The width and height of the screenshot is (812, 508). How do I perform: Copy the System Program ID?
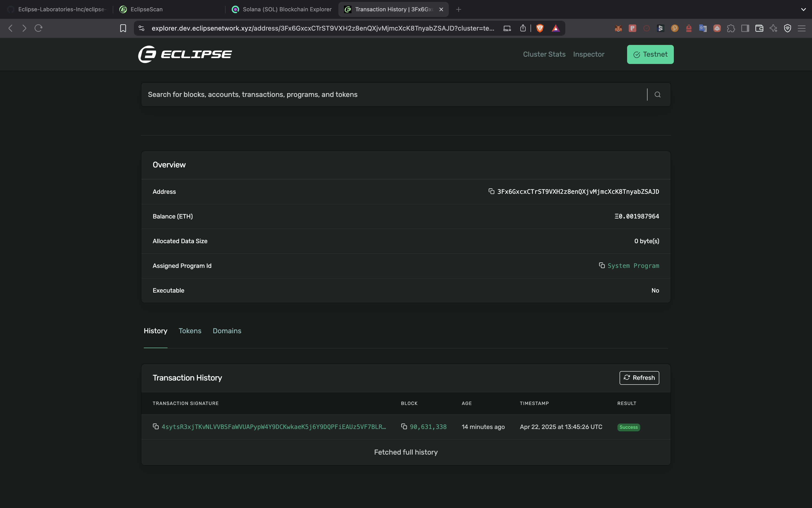click(x=602, y=266)
